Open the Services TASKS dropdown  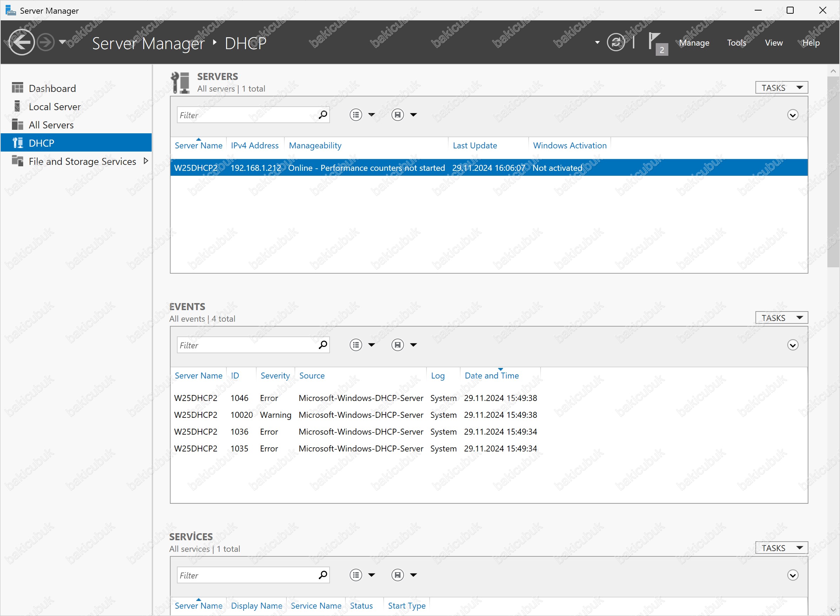click(x=781, y=548)
